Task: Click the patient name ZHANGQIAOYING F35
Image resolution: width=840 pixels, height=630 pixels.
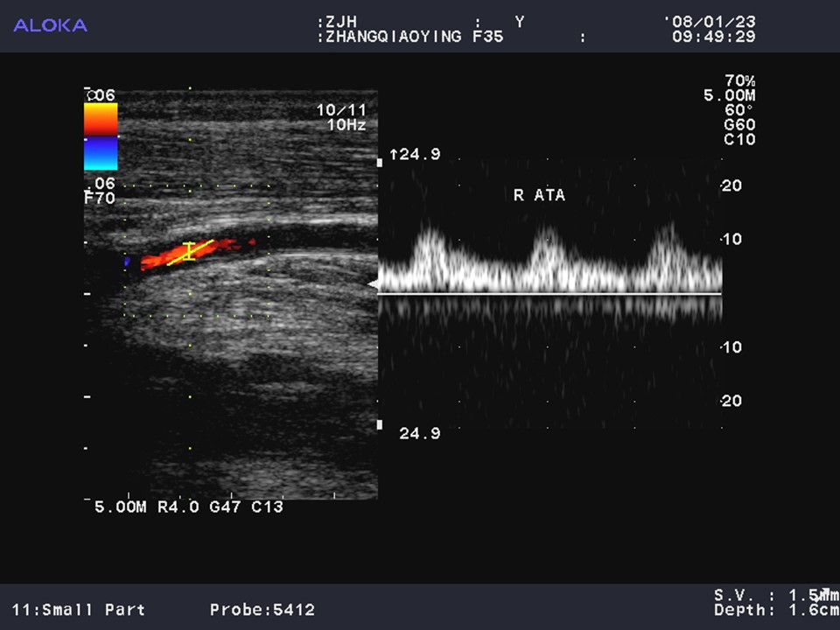Action: coord(415,37)
